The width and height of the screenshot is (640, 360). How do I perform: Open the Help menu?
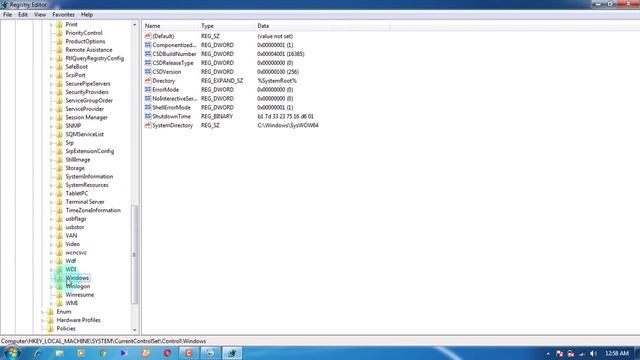[x=87, y=15]
